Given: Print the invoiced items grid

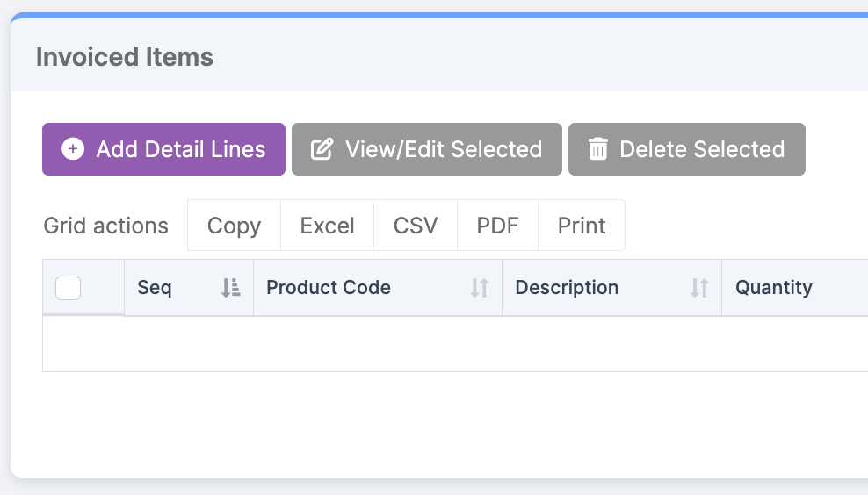Looking at the screenshot, I should (x=582, y=225).
